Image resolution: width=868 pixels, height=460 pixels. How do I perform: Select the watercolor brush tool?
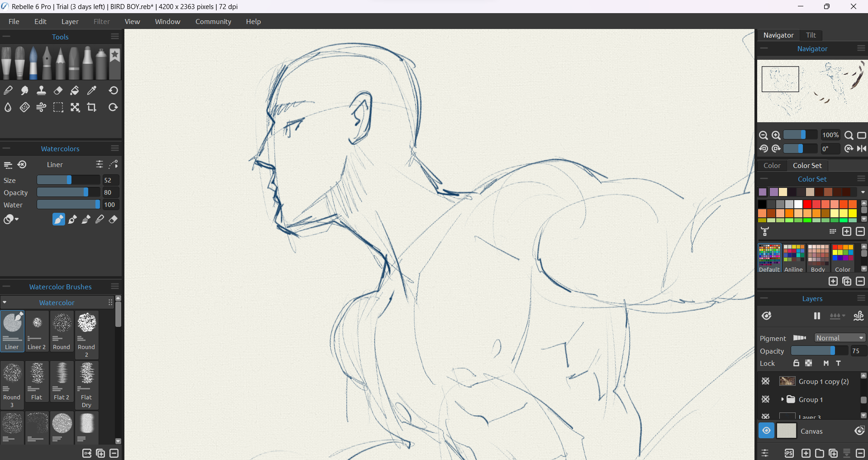(33, 62)
